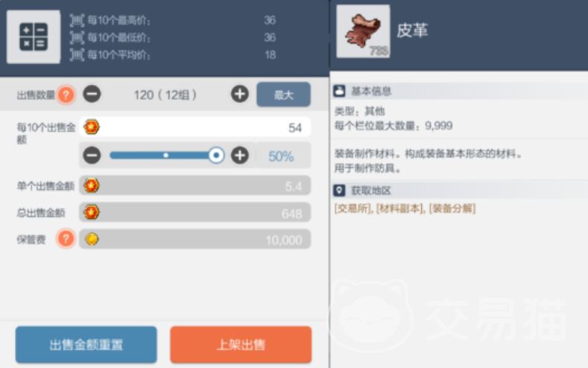
Task: Set maximum quantity with 最大 button
Action: (283, 95)
